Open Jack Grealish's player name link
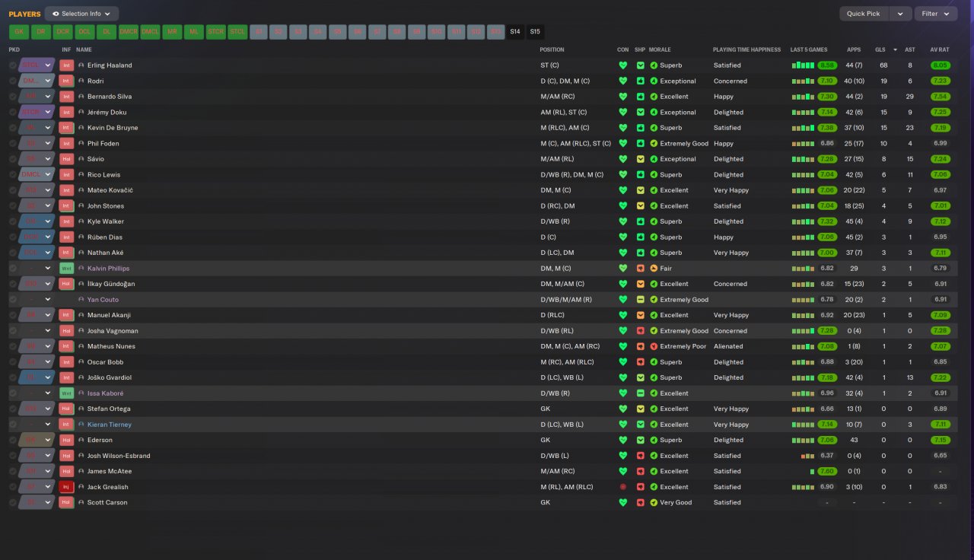Image resolution: width=974 pixels, height=560 pixels. tap(108, 487)
